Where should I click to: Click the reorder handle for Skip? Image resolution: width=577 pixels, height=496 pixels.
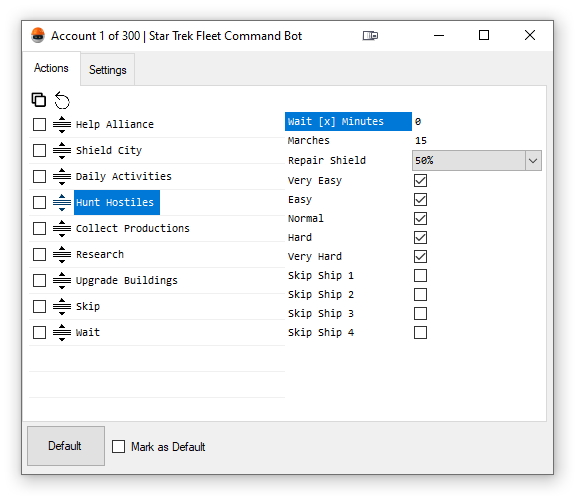pos(62,307)
